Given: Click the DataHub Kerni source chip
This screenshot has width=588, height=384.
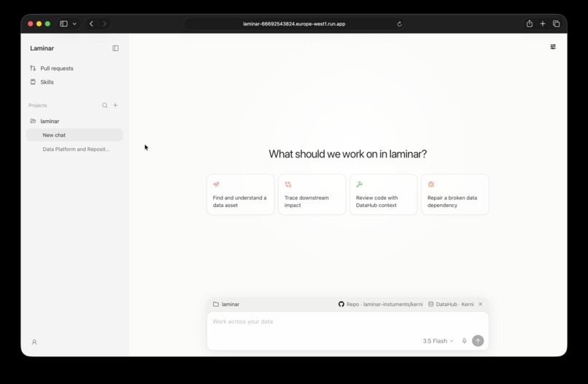Looking at the screenshot, I should [451, 304].
